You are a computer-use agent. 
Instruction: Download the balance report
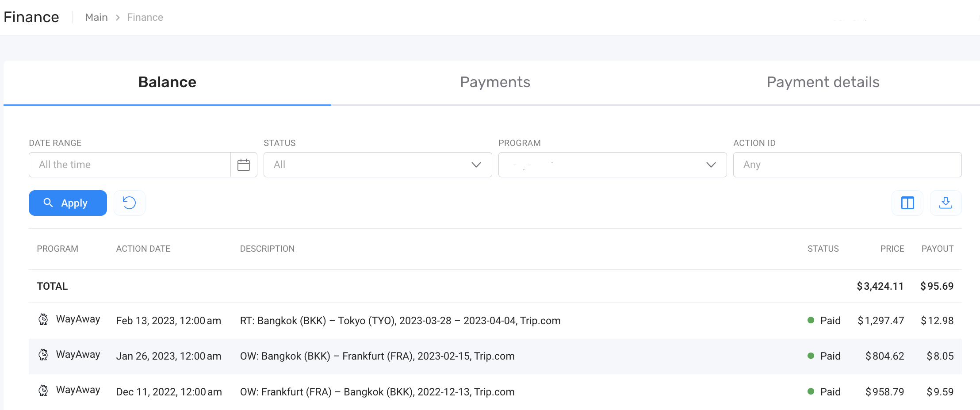point(946,203)
